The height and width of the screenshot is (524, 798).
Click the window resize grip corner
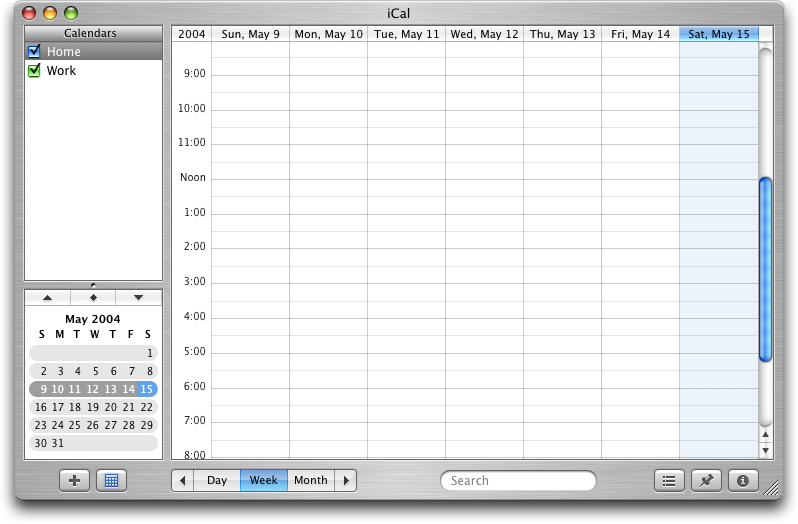[772, 488]
